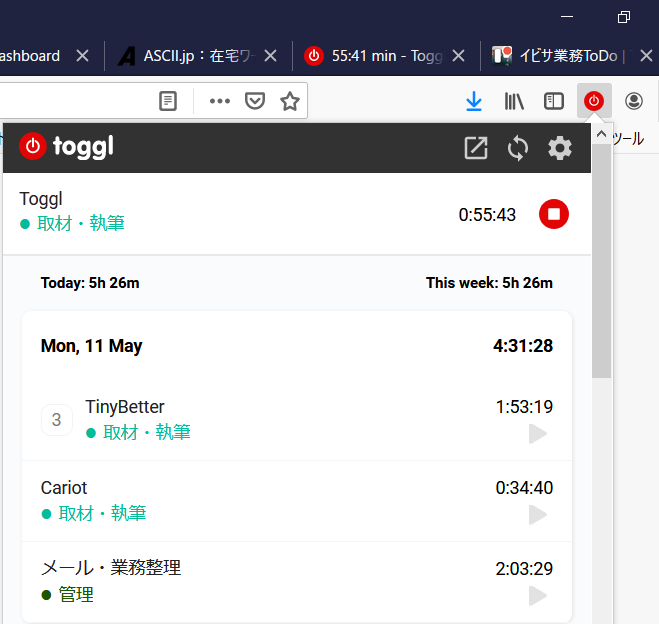Open Toggl in a new window
Screen dimensions: 659x624
(x=476, y=148)
